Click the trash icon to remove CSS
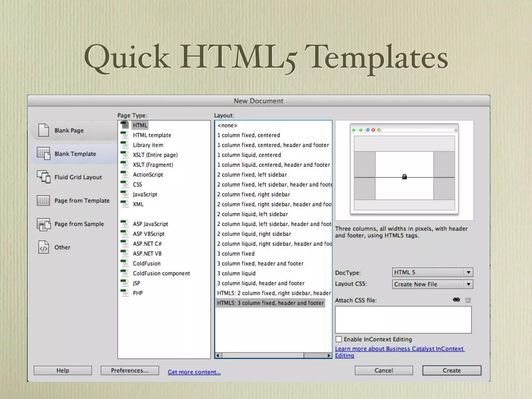532x399 pixels. click(468, 300)
